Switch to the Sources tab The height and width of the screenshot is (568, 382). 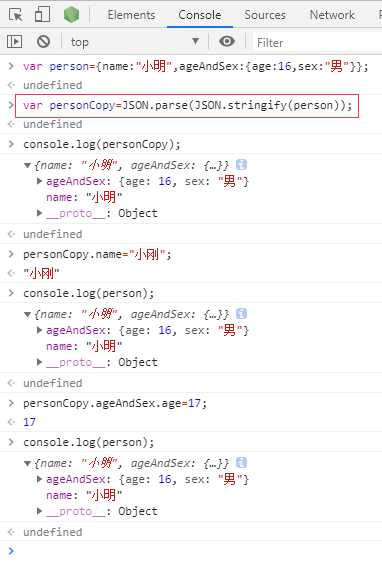pos(265,15)
